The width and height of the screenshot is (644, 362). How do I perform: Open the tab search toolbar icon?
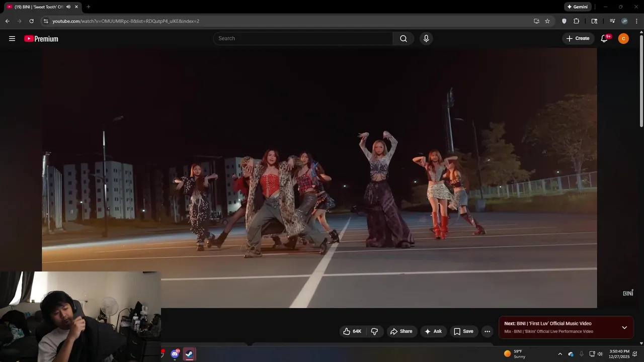click(594, 21)
